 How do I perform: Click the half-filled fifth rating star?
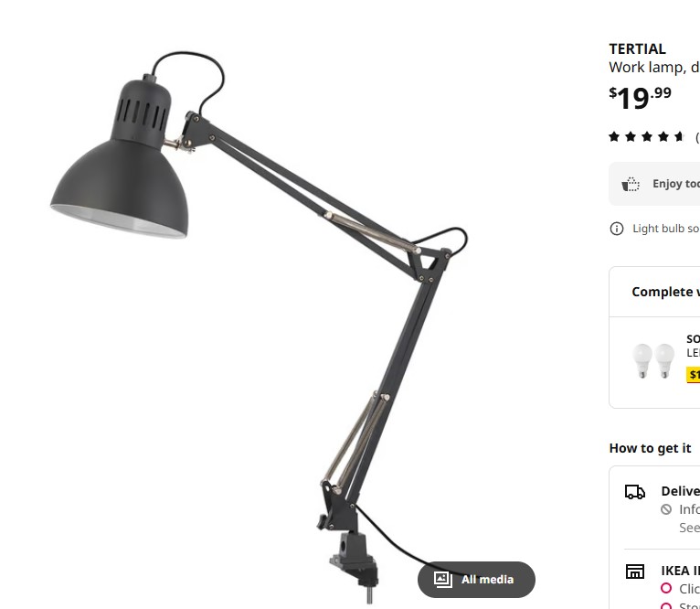pyautogui.click(x=680, y=136)
